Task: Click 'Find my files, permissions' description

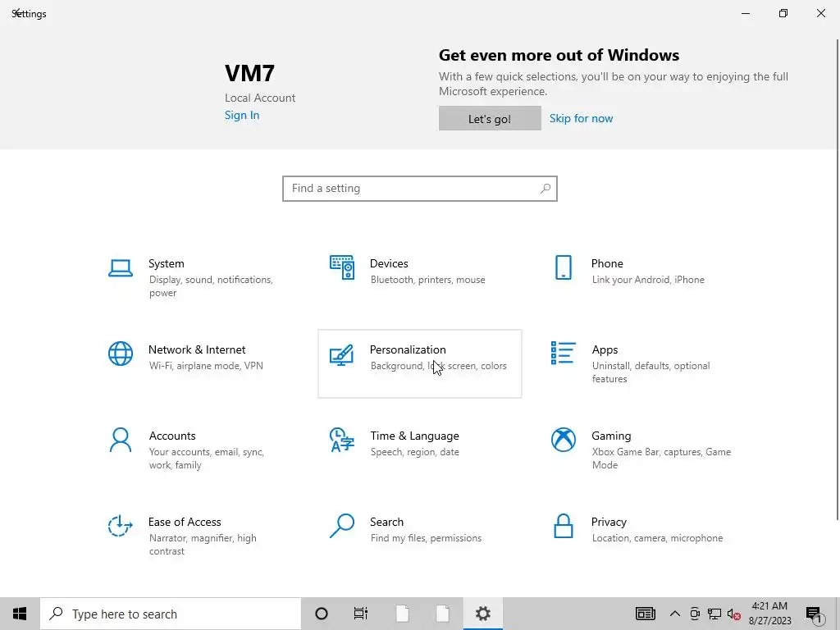Action: click(x=426, y=538)
